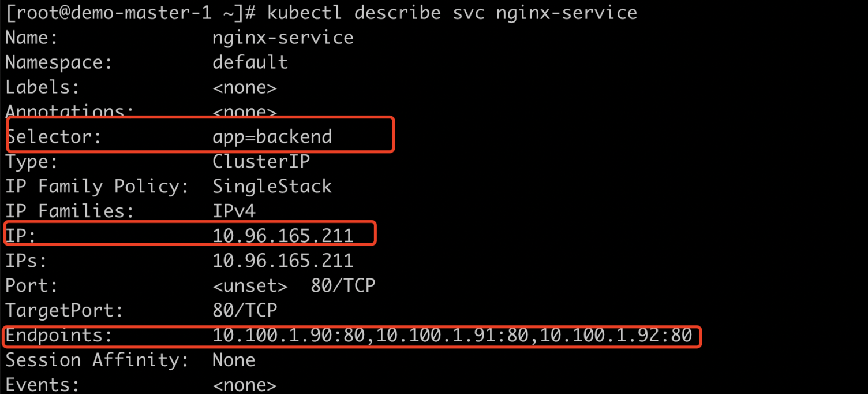
Task: Select the nginx-service name value
Action: (283, 38)
